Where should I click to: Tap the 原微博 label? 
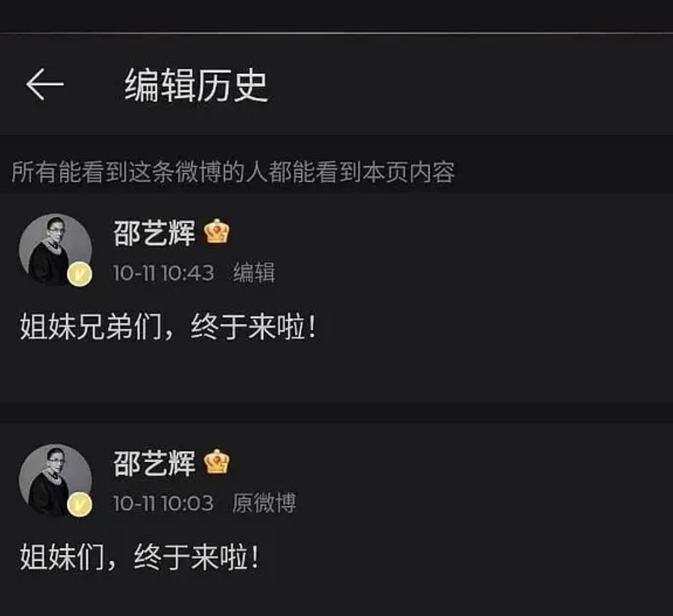click(x=264, y=503)
